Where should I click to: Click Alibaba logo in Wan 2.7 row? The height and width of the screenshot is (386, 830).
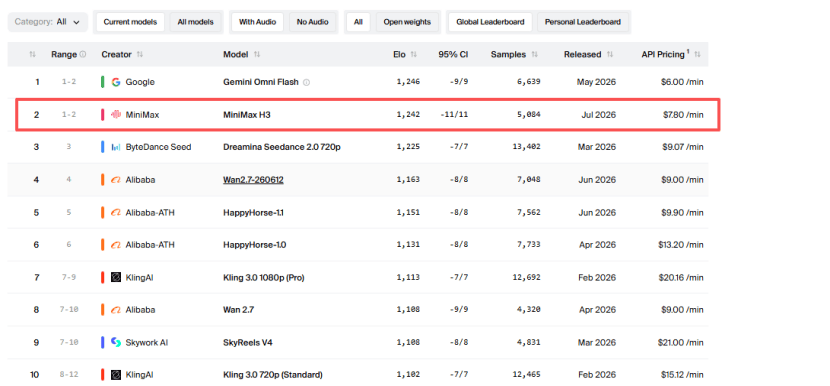point(116,310)
